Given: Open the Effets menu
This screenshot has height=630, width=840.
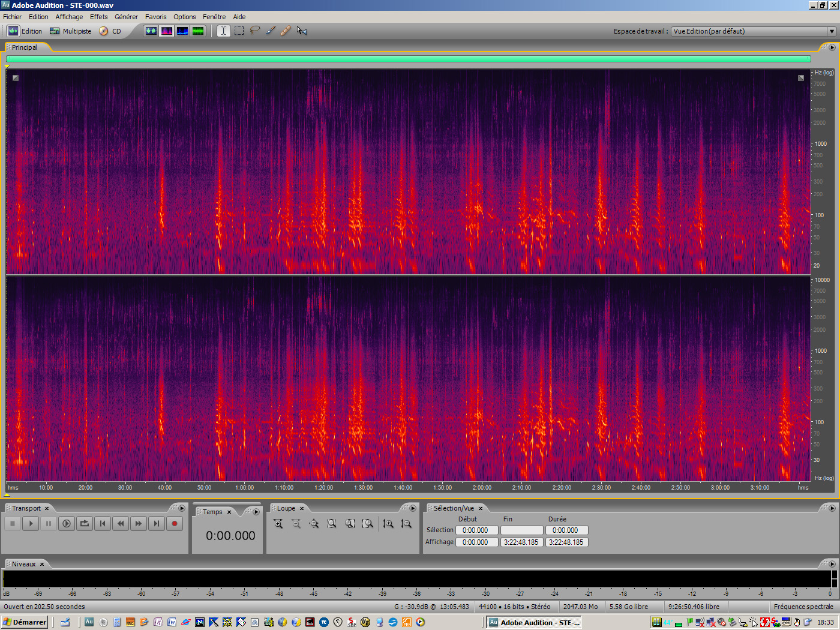Looking at the screenshot, I should click(99, 17).
